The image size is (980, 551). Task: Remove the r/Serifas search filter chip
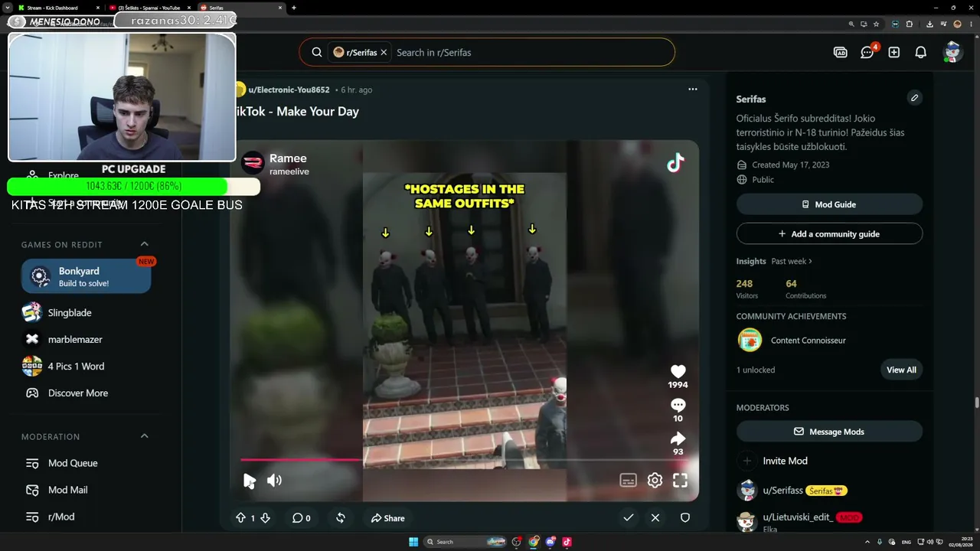[384, 52]
